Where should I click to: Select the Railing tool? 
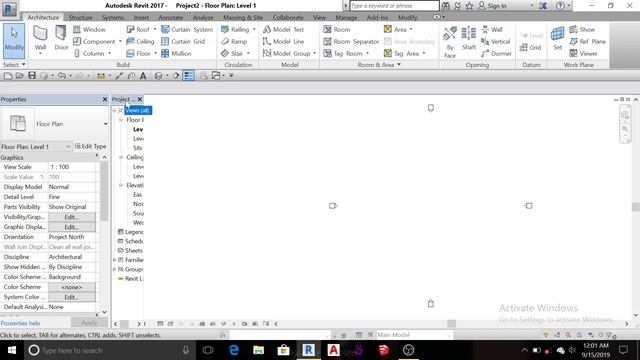235,29
